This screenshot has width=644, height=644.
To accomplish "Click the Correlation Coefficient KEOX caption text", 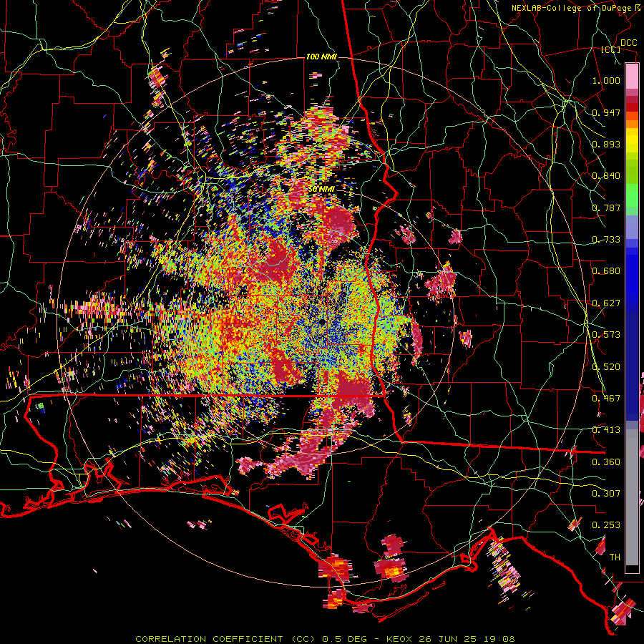I will (x=325, y=639).
